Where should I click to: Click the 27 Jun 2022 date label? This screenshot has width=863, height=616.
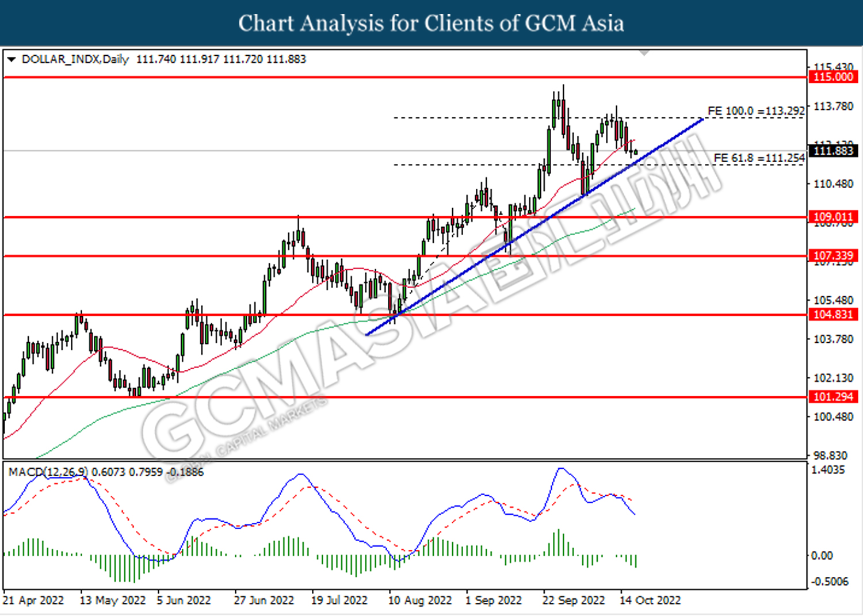click(x=264, y=600)
